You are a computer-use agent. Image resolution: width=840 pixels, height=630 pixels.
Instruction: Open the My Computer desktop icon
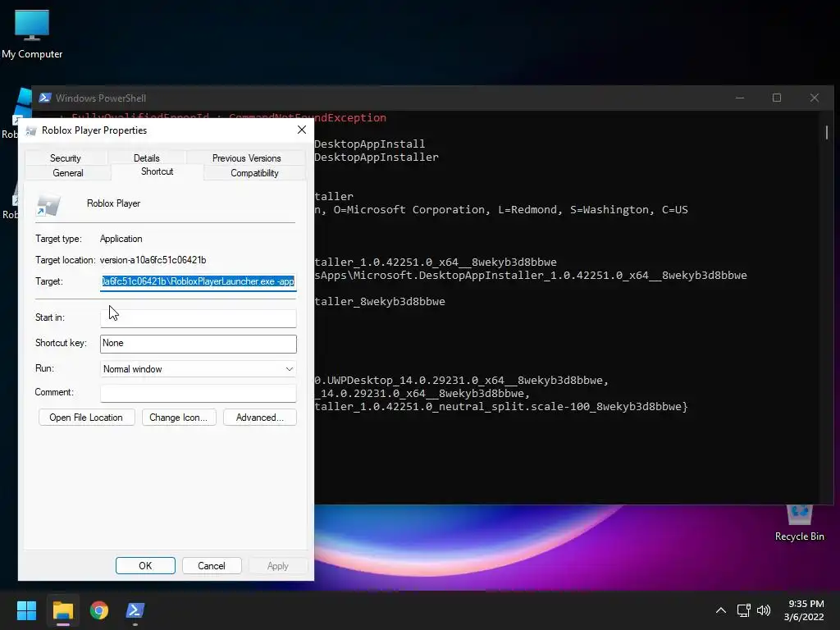tap(32, 34)
